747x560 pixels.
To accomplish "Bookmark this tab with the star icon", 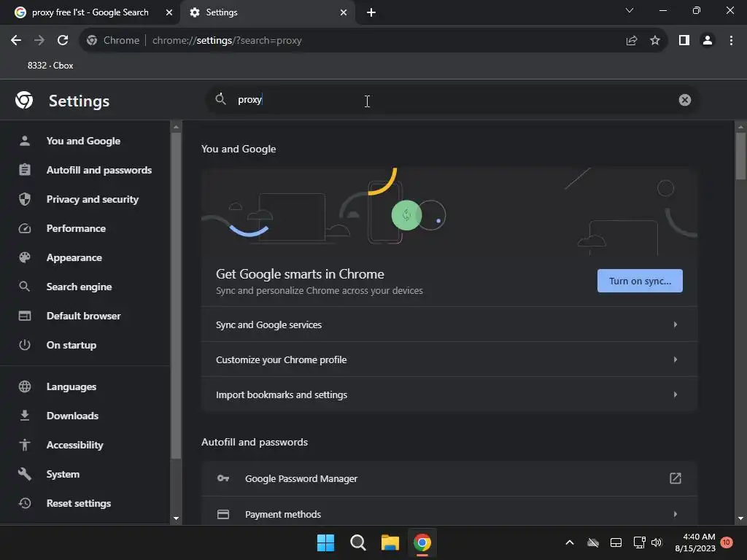I will [655, 41].
